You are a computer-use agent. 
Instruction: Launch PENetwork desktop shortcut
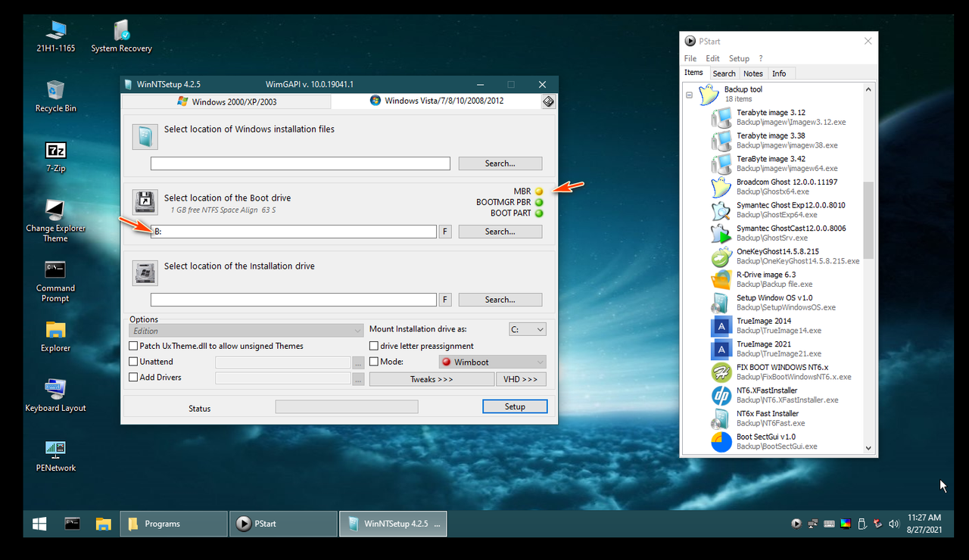[55, 456]
